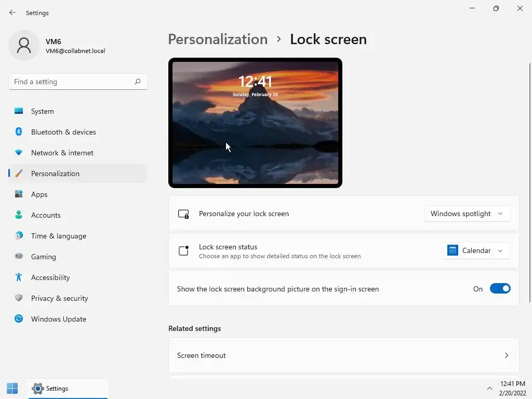Open the Accounts settings category

78,215
